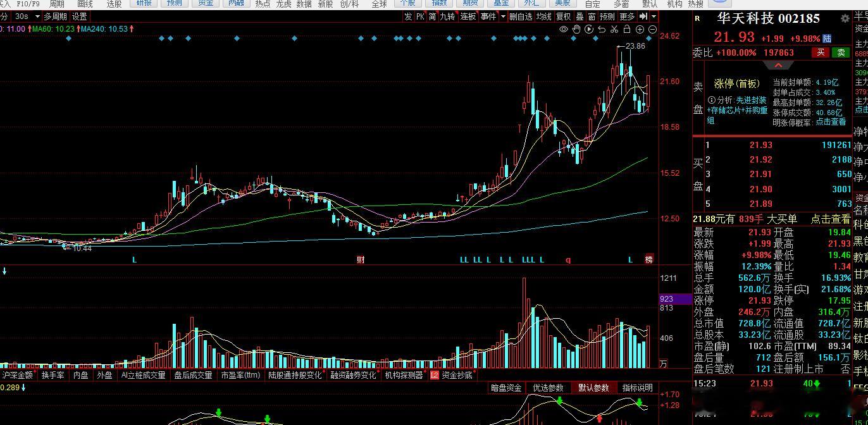Open the 复权 adjustment option
The width and height of the screenshot is (868, 425).
click(x=564, y=16)
